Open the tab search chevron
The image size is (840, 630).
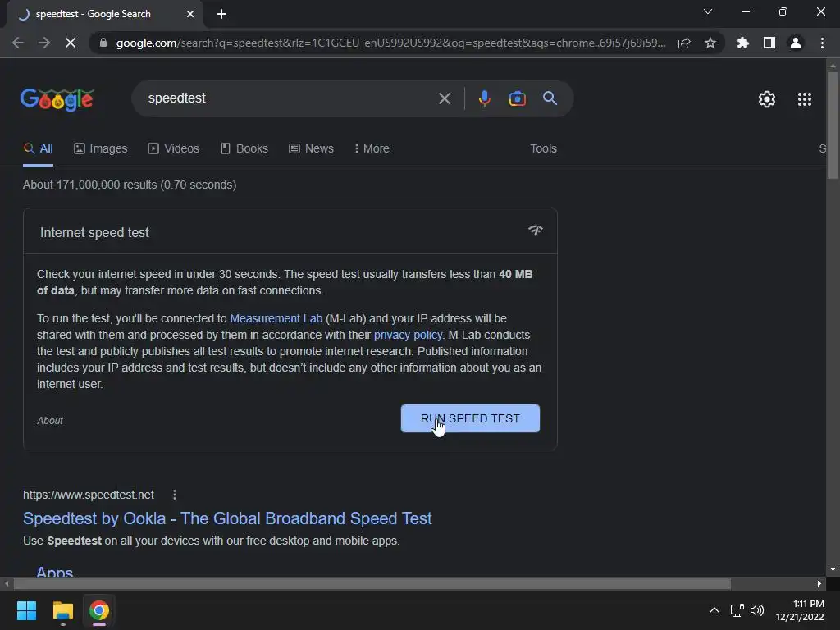(708, 11)
